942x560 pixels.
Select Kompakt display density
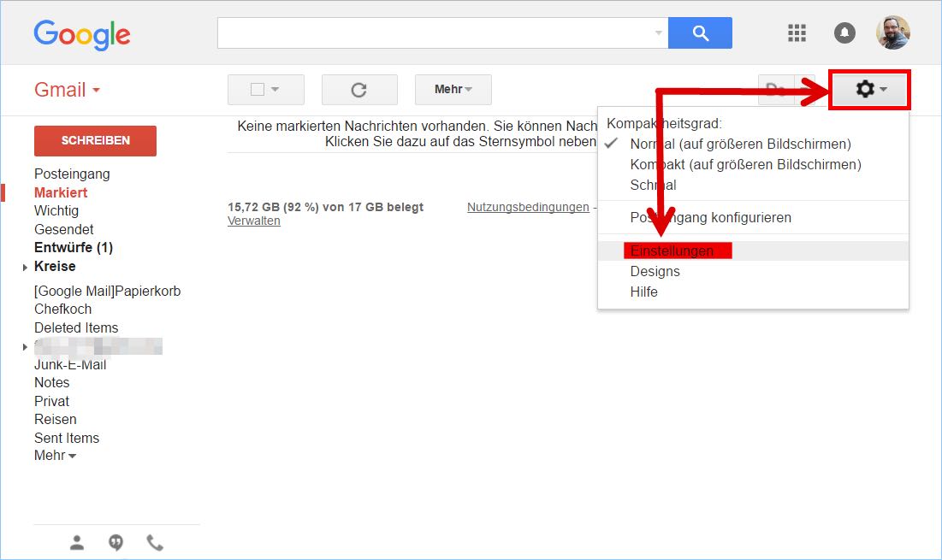tap(745, 164)
